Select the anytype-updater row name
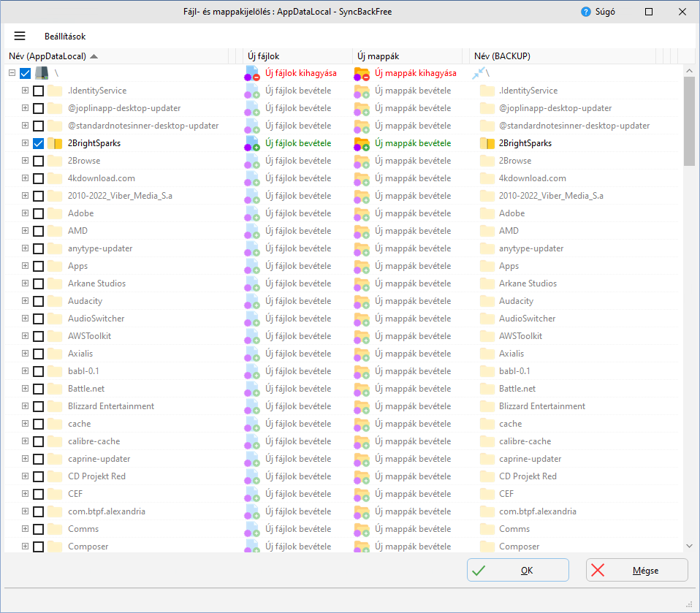 click(100, 248)
